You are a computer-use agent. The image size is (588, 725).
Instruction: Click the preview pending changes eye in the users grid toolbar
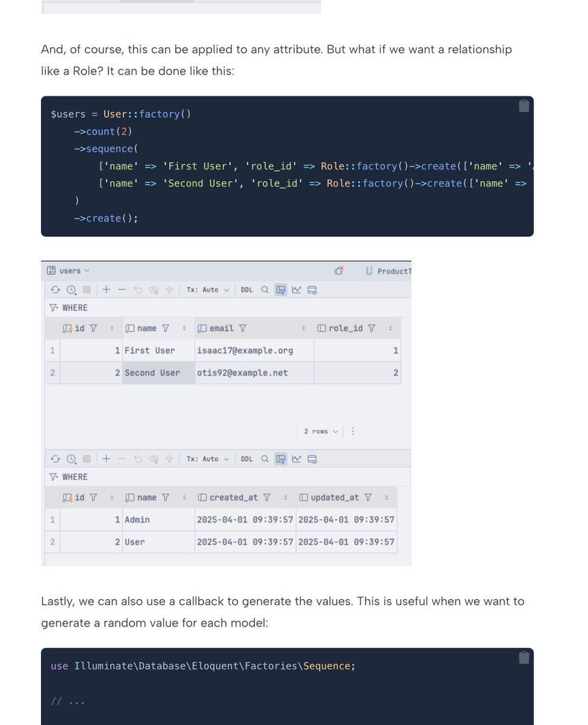(153, 290)
